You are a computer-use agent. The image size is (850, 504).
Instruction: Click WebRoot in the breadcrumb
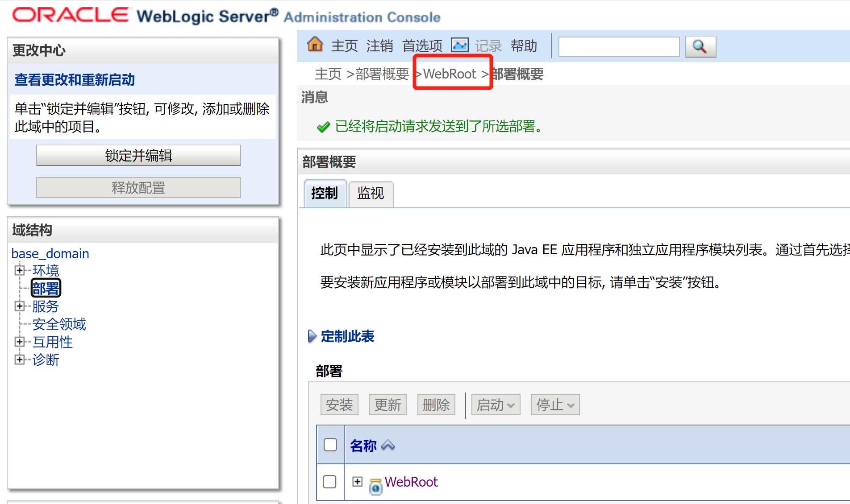[x=450, y=74]
